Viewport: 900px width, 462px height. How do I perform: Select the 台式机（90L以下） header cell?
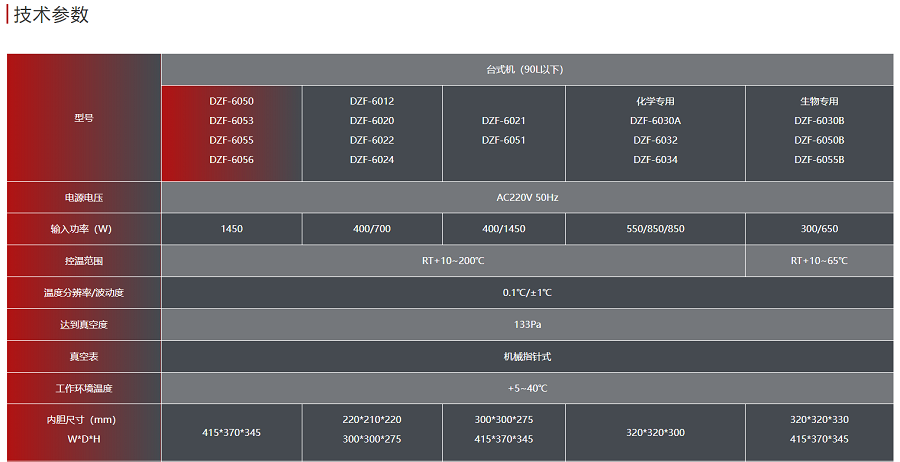pyautogui.click(x=527, y=69)
